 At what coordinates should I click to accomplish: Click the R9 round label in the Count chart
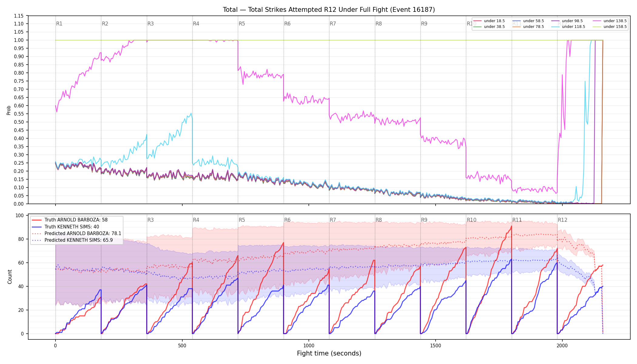424,220
